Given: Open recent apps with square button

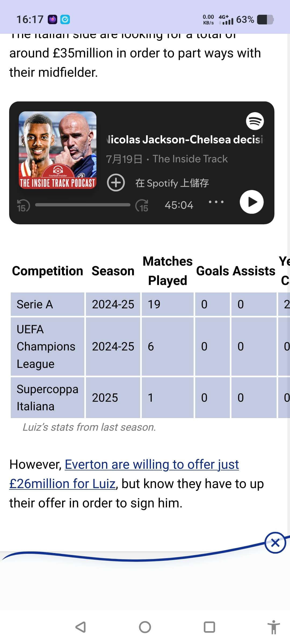Looking at the screenshot, I should 209,627.
